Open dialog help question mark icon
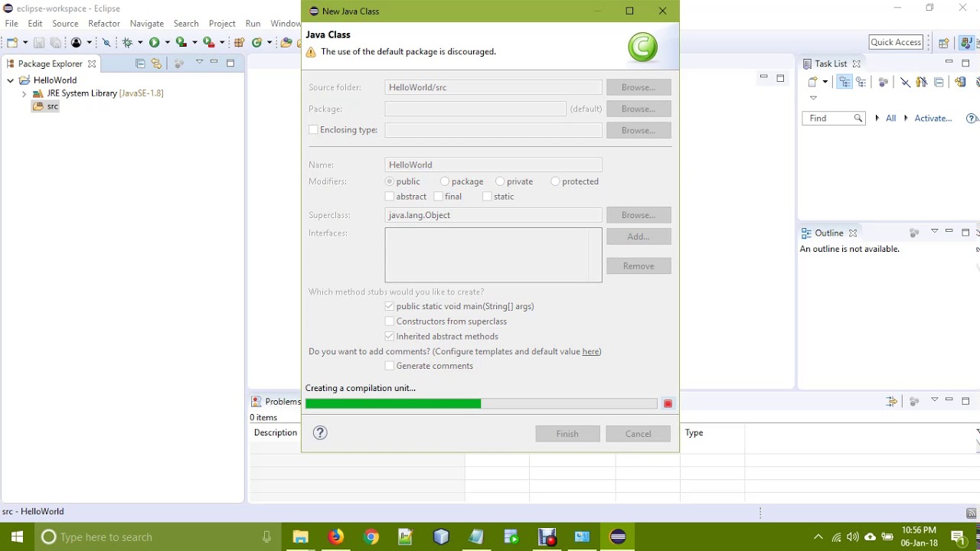980x551 pixels. click(320, 433)
